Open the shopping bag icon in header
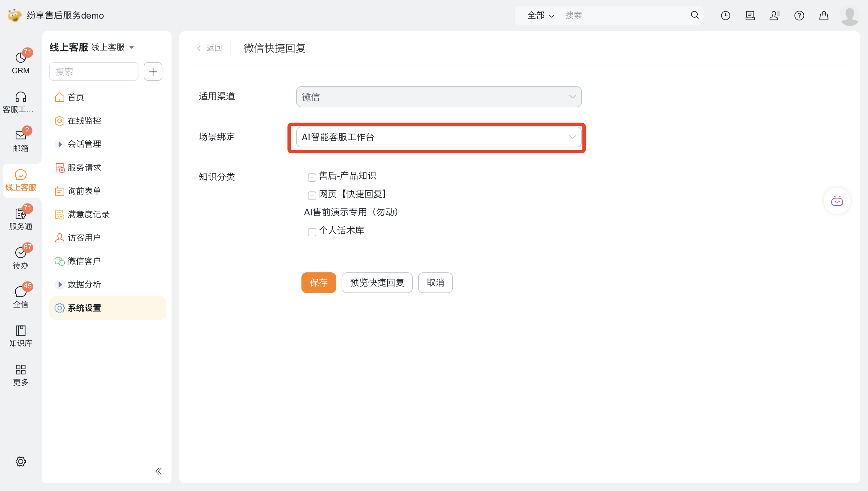 [823, 16]
